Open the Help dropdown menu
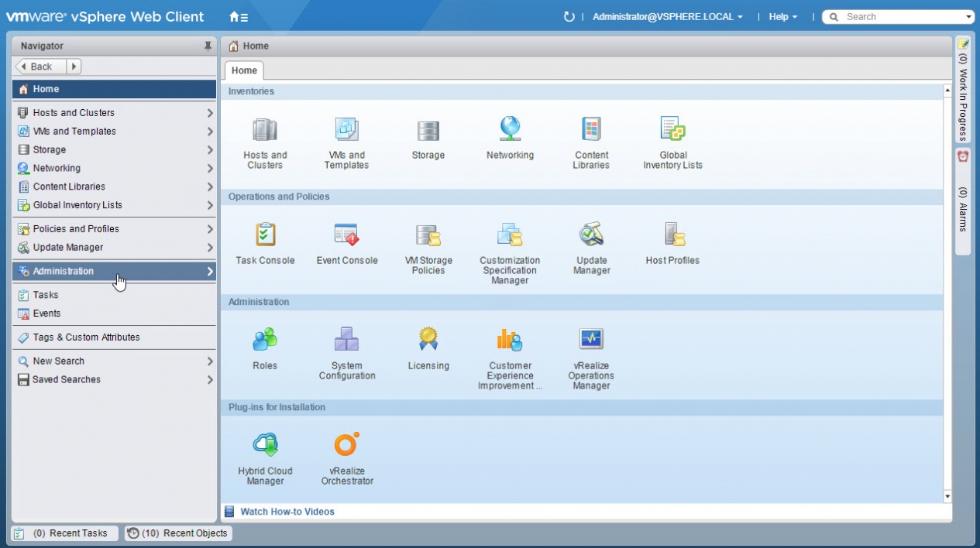This screenshot has width=980, height=548. pos(782,17)
